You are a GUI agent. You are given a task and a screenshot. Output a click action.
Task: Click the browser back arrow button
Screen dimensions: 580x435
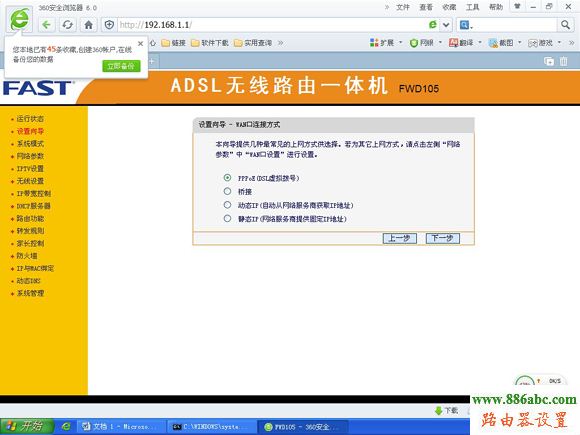pos(47,25)
